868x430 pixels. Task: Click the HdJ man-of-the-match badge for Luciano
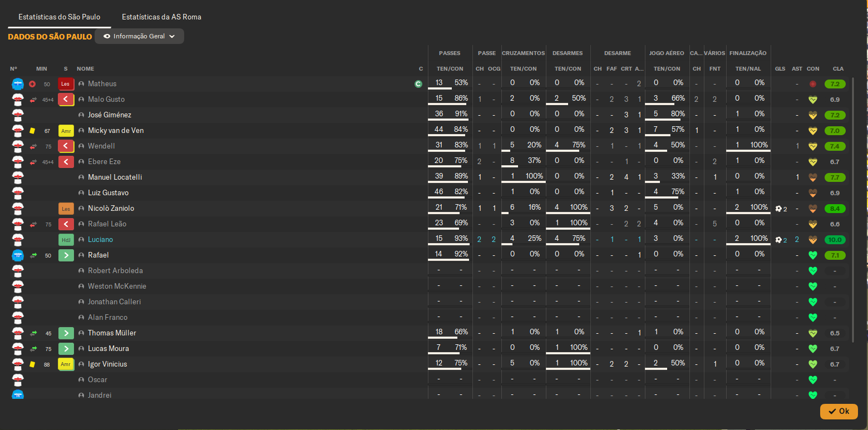tap(66, 240)
